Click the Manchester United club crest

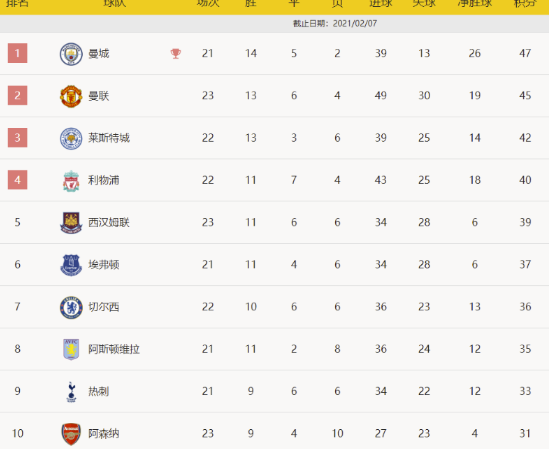point(71,96)
